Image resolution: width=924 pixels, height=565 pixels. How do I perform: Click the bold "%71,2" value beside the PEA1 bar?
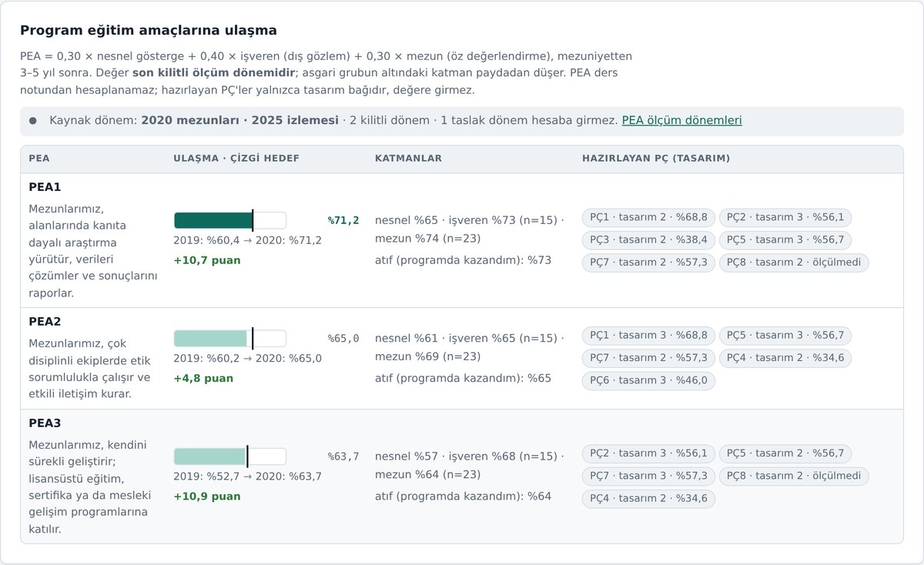[x=343, y=220]
